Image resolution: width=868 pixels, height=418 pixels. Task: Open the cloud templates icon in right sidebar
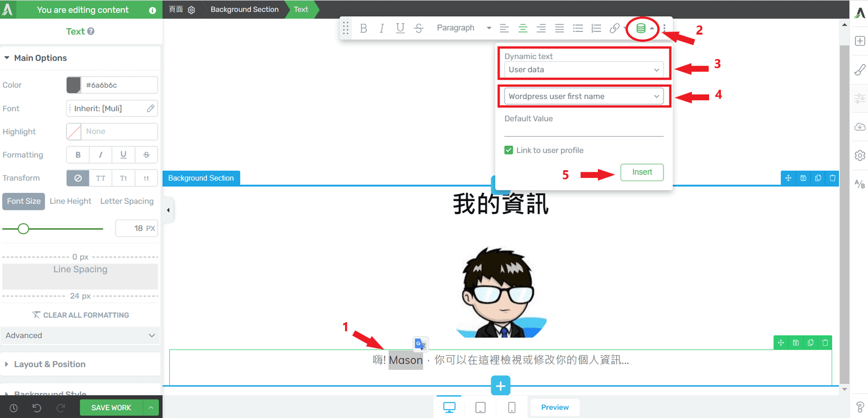tap(860, 127)
